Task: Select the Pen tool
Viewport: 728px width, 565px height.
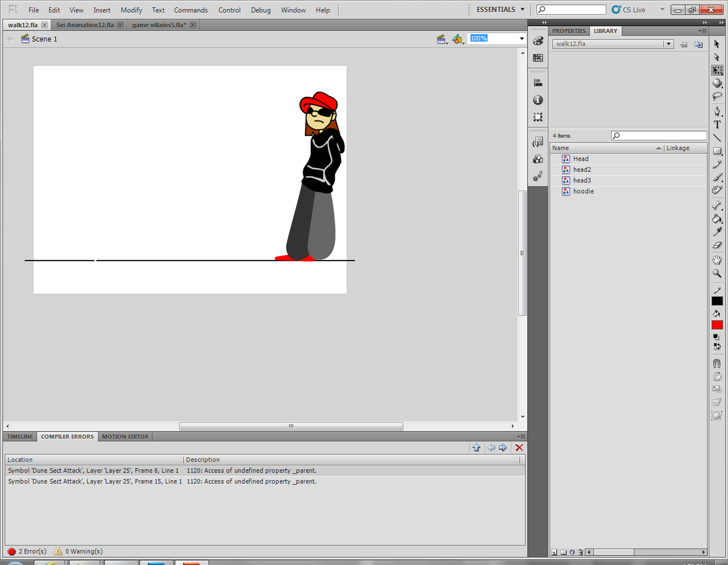Action: click(x=717, y=111)
